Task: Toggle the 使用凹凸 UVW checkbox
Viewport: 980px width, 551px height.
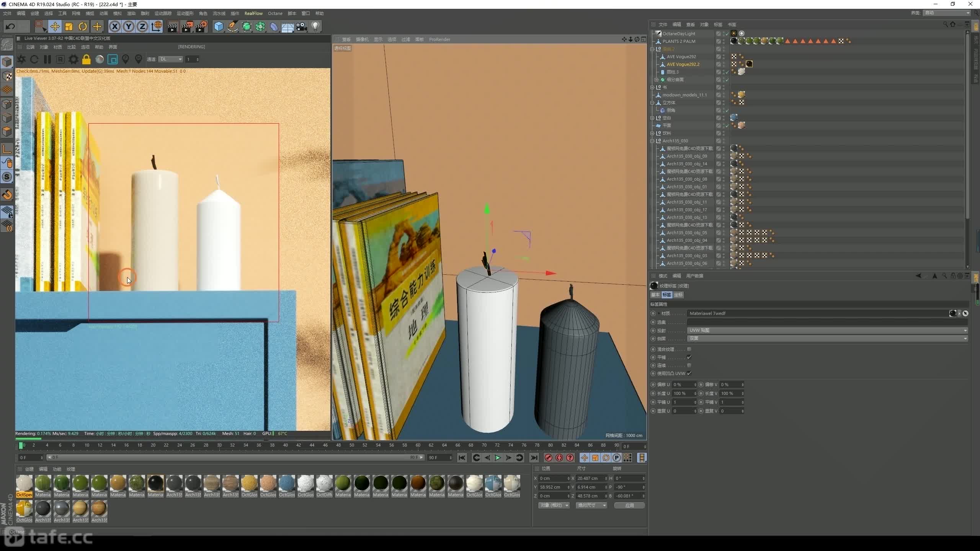Action: (689, 373)
